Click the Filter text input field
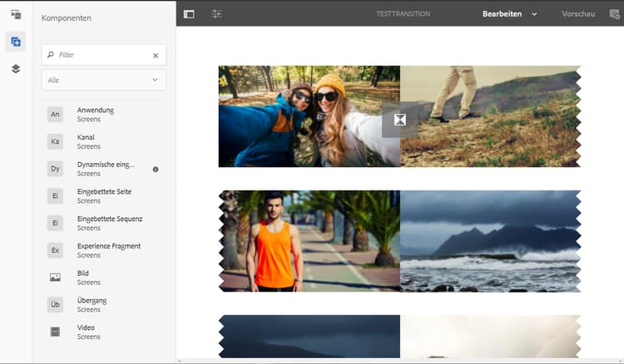 coord(104,55)
